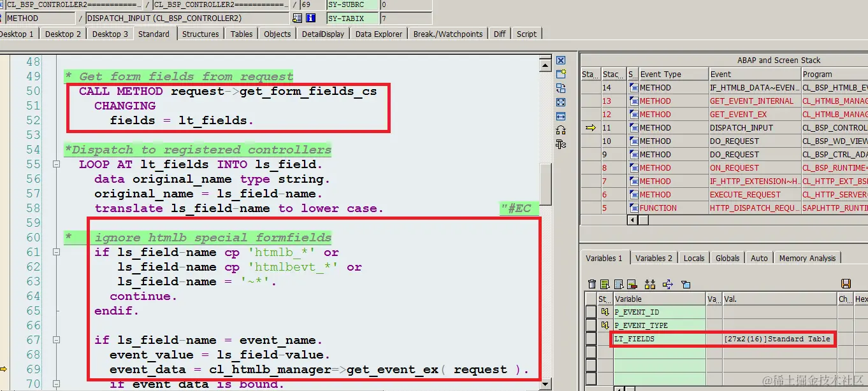Select the row button for P_EVENT_TYPE

(591, 325)
